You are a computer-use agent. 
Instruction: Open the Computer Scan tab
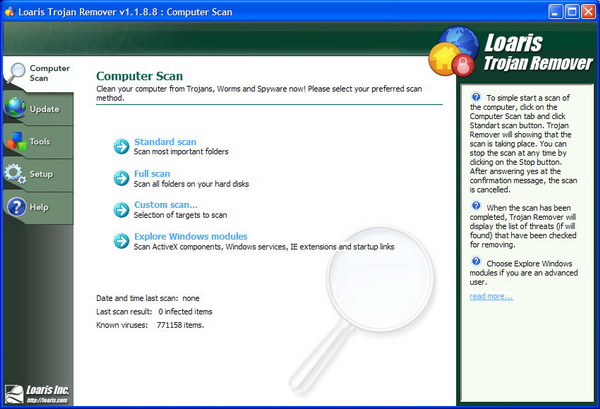48,73
